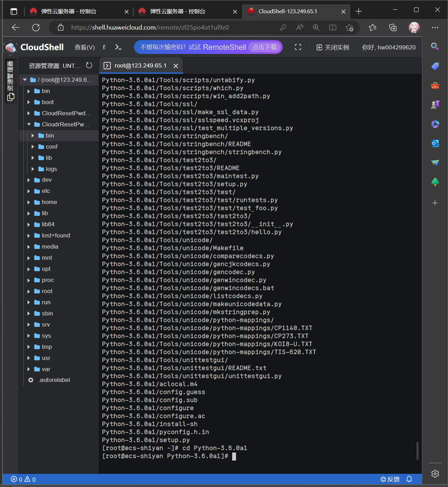Open Edge sidebar search
Image resolution: width=448 pixels, height=487 pixels.
tap(435, 46)
